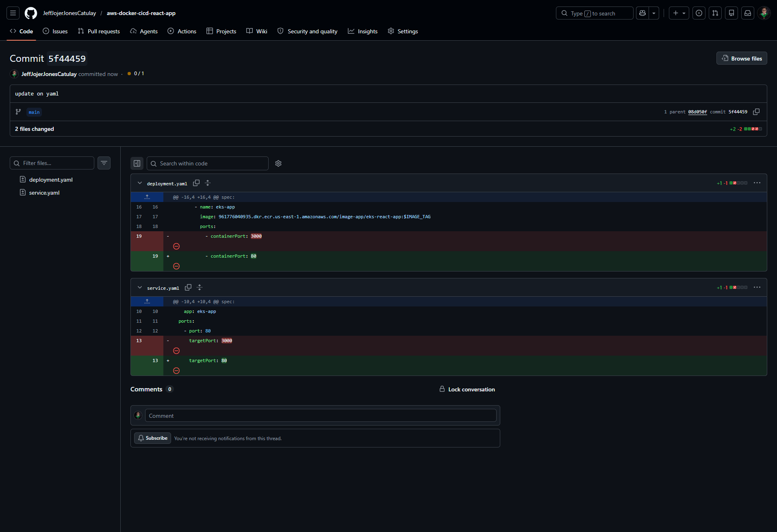Open the main branch label
The image size is (777, 532).
[x=34, y=112]
